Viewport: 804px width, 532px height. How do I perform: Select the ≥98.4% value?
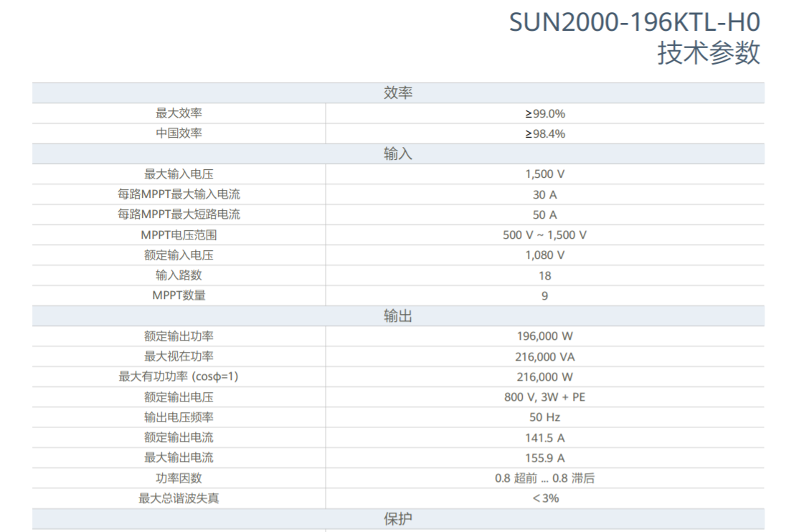pyautogui.click(x=544, y=134)
